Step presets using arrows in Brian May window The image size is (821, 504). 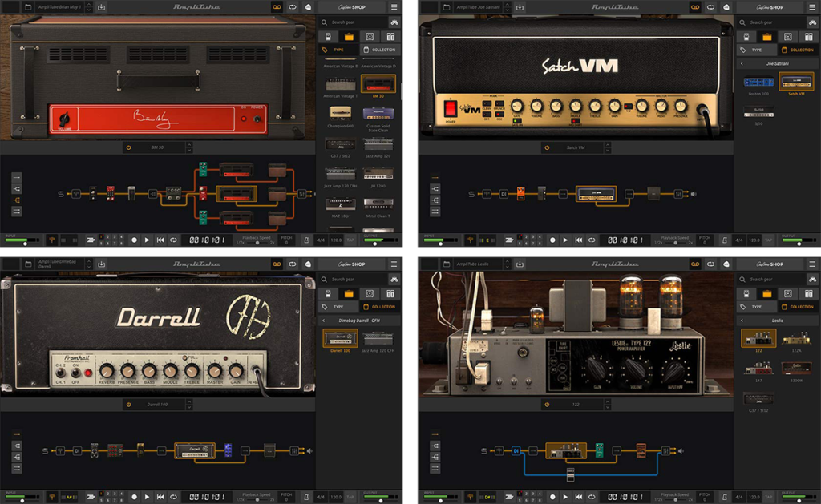pyautogui.click(x=88, y=7)
